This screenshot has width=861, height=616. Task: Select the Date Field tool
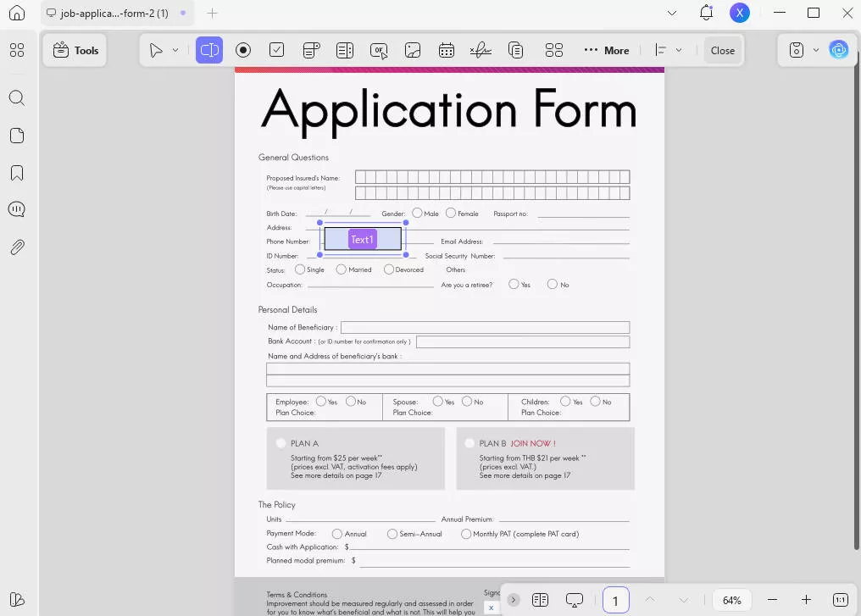(x=447, y=50)
